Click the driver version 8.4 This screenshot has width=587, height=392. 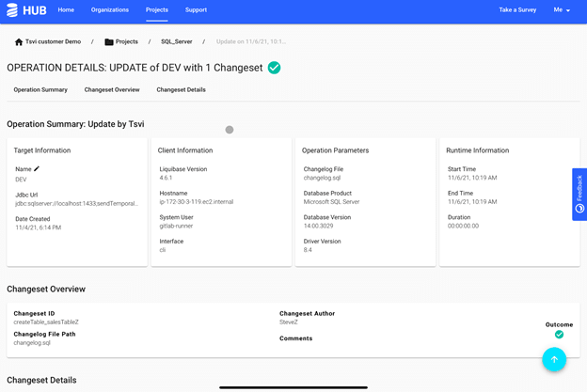click(x=308, y=250)
